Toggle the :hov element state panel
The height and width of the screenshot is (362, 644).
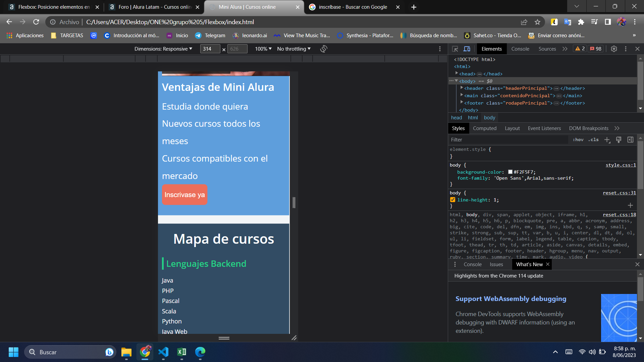(x=578, y=140)
